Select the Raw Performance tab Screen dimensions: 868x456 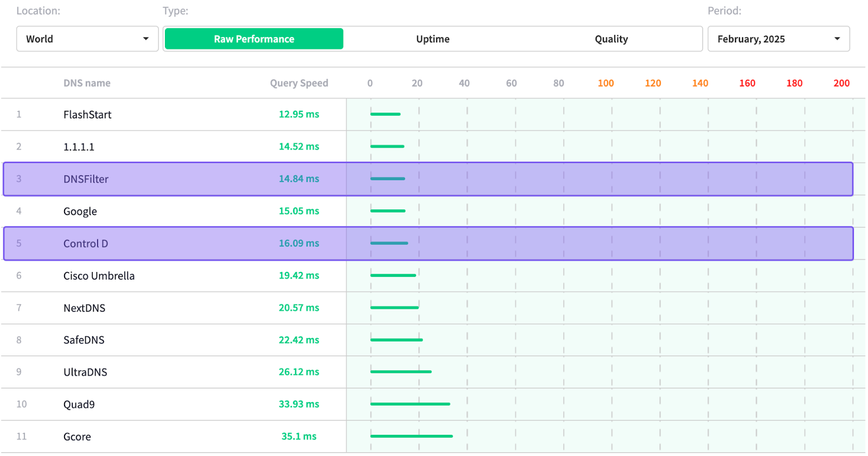tap(254, 39)
